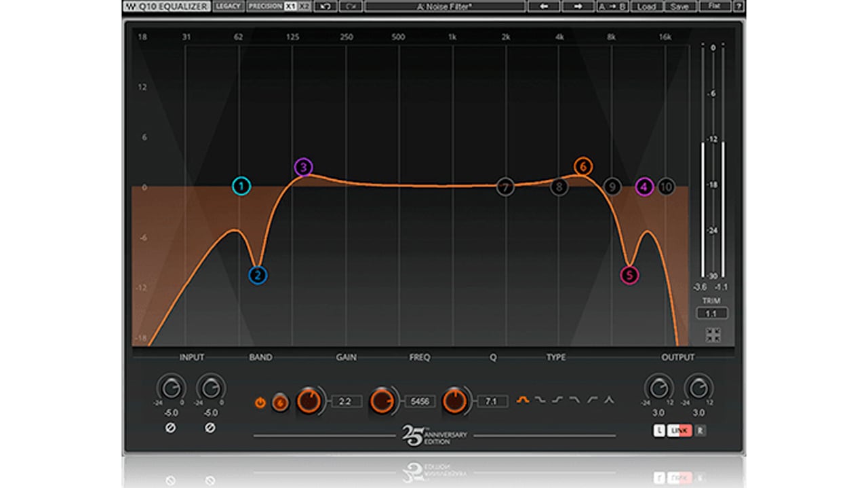Select band 2 node on the EQ curve
Screen dimensions: 868x488
[258, 275]
